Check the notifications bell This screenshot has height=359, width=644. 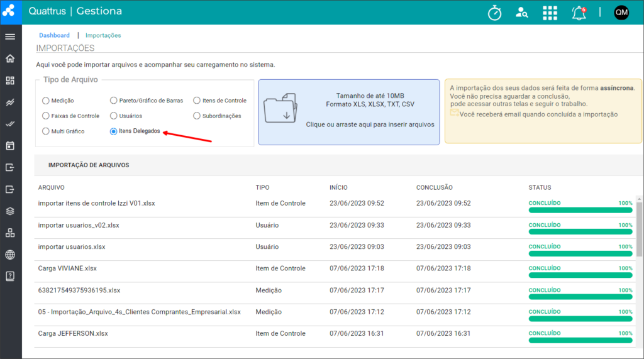(x=579, y=13)
